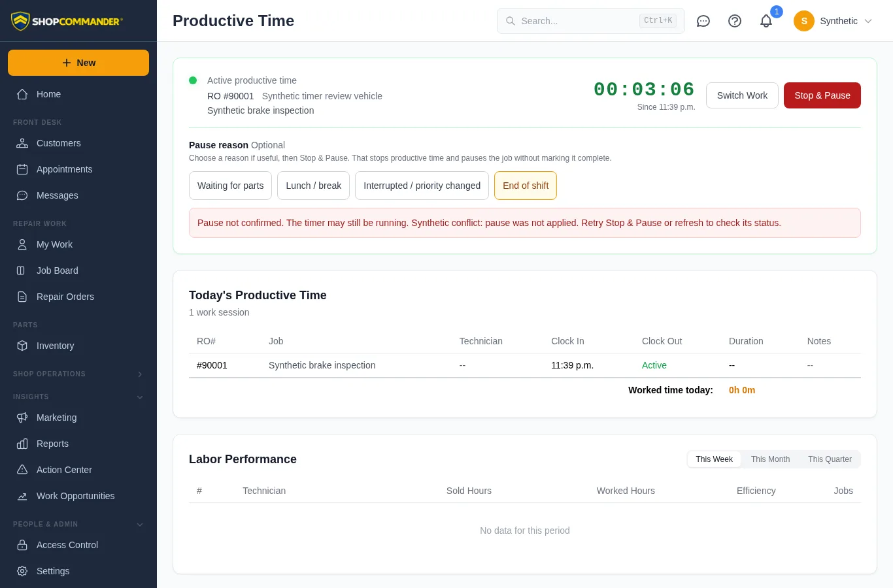Switch to the This Month tab
Viewport: 893px width, 588px height.
770,459
